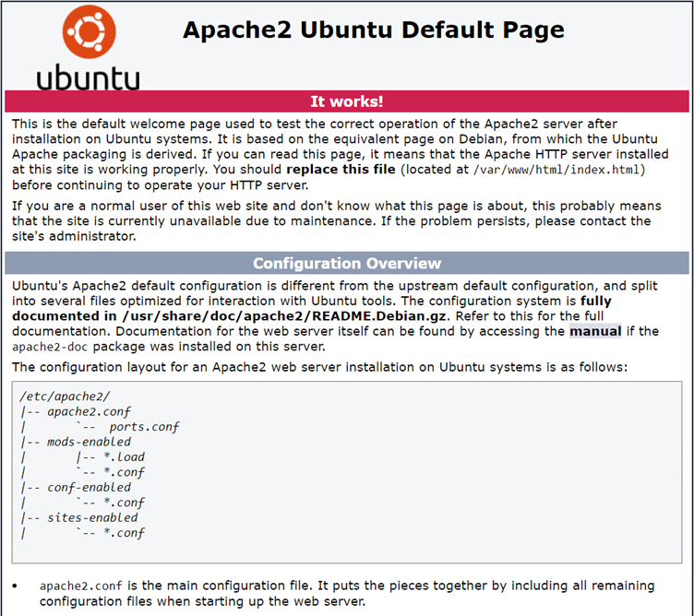Click the Ubuntu logo image
The width and height of the screenshot is (694, 616).
point(88,47)
